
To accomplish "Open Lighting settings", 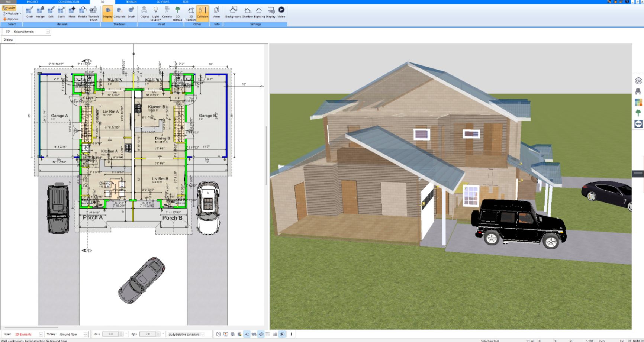I will [x=259, y=12].
